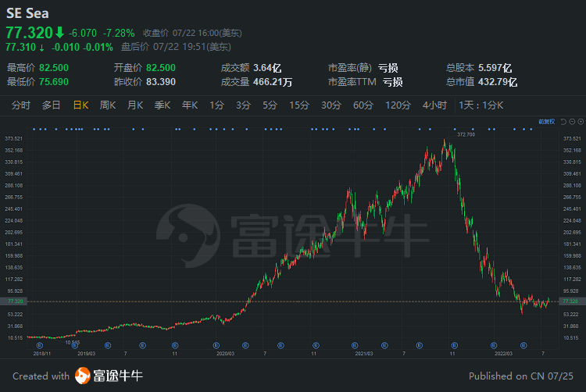Choose the 5分 five-minute interval

tap(270, 105)
